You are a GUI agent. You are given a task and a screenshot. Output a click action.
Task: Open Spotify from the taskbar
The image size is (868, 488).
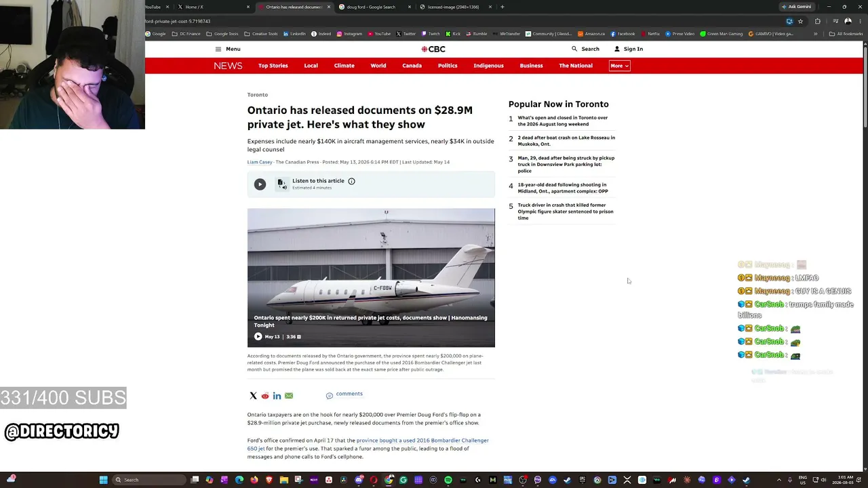(x=448, y=480)
